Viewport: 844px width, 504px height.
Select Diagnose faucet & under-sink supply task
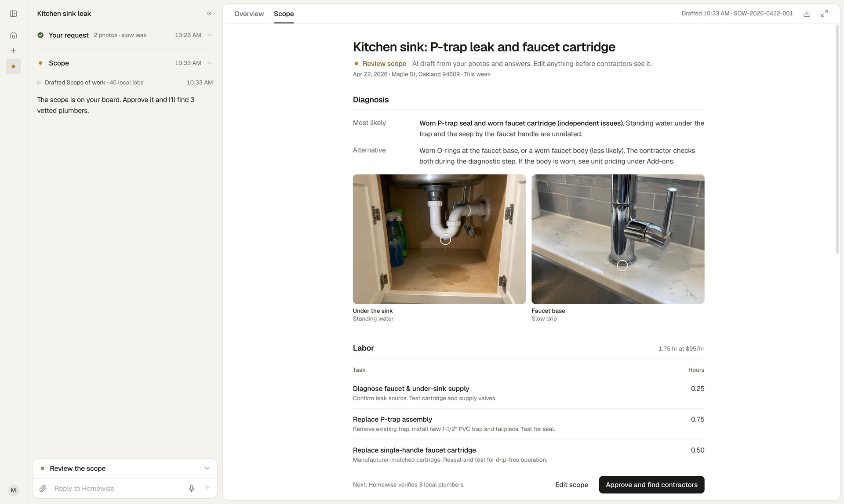tap(528, 393)
